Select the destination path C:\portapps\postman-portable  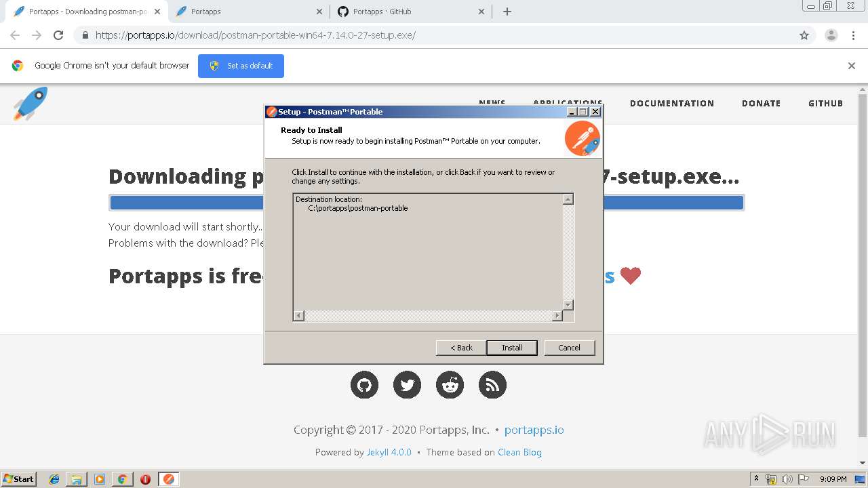tap(358, 208)
